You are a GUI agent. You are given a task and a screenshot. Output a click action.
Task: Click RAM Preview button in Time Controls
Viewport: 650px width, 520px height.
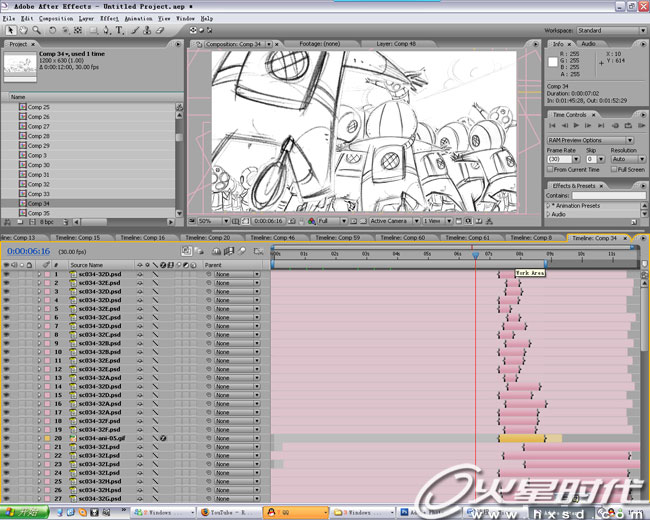point(641,125)
